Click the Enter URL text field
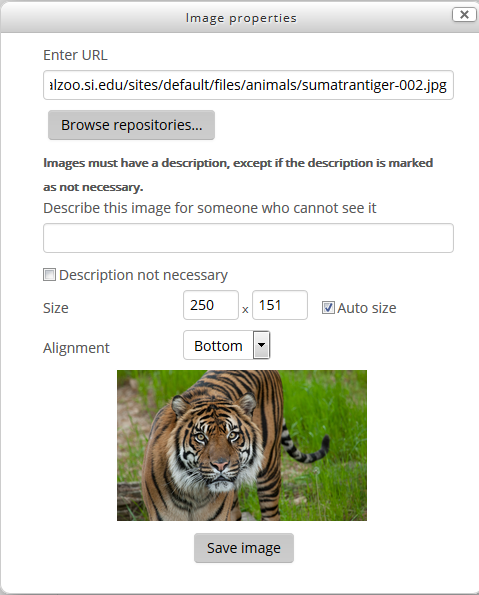 [x=248, y=85]
